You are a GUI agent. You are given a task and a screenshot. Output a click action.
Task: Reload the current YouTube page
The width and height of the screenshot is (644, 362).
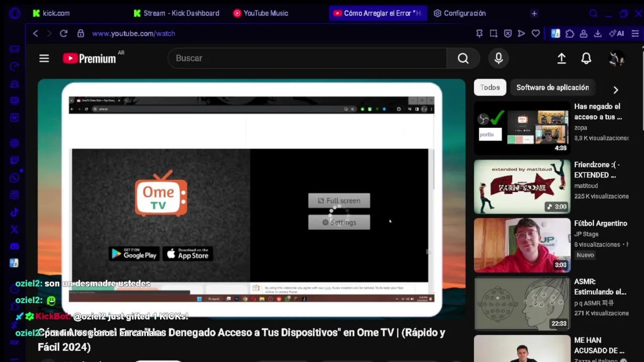(x=63, y=33)
